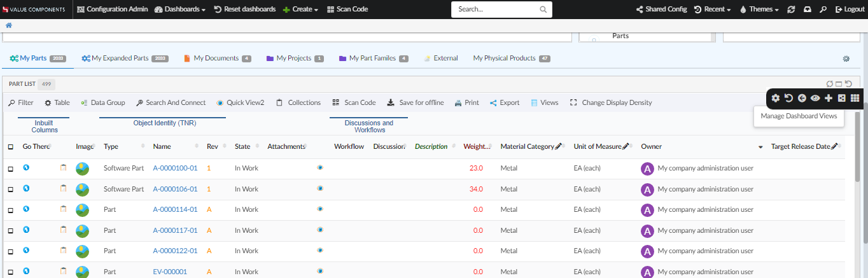The image size is (868, 278).
Task: Select the My Physical Products tab
Action: [x=505, y=59]
